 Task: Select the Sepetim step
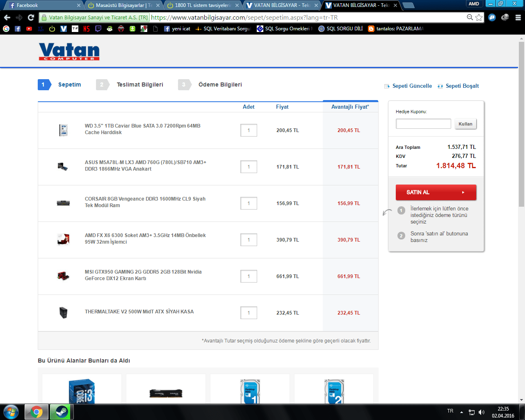tap(59, 84)
